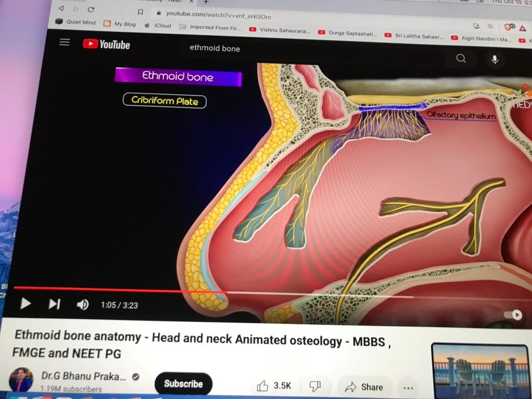Click the video title text
The image size is (532, 399).
(202, 344)
